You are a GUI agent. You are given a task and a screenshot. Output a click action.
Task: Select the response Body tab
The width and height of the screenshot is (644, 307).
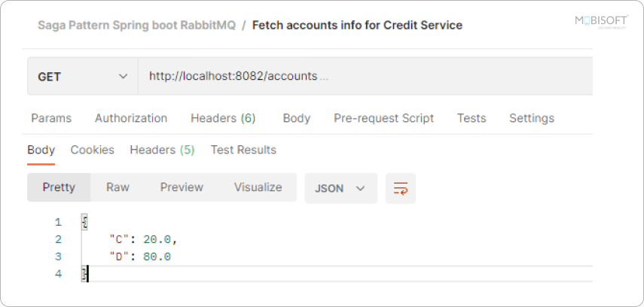(41, 150)
